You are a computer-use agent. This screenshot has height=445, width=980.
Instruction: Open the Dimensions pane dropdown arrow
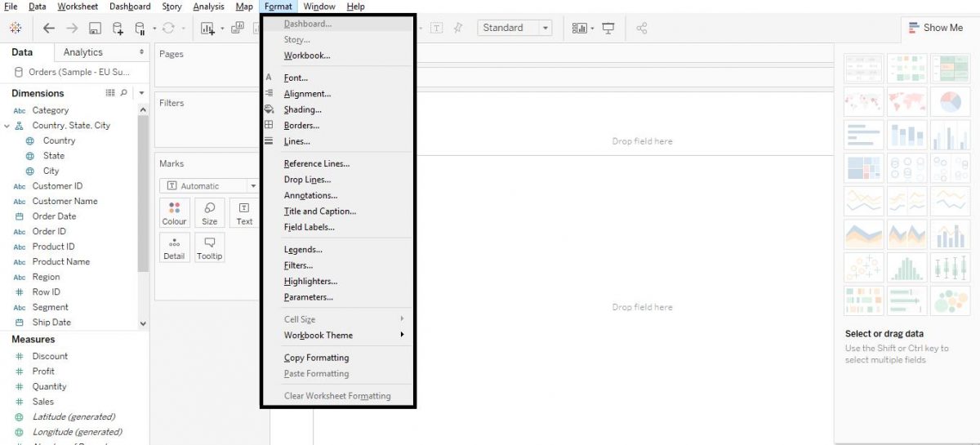pyautogui.click(x=141, y=93)
